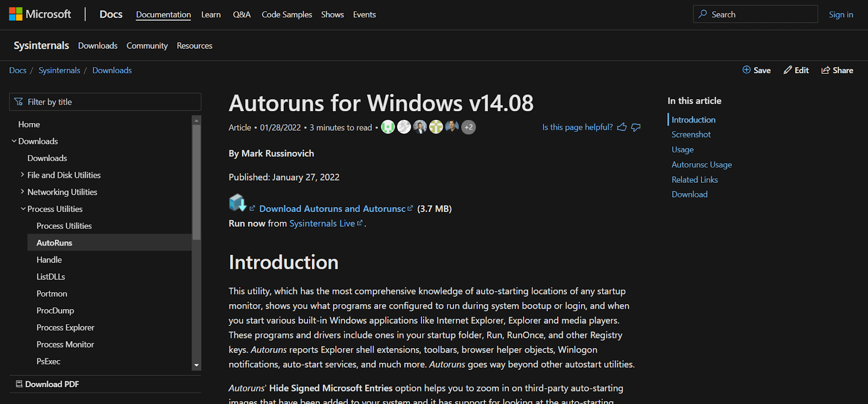
Task: Click the sidebar scrollbar down arrow
Action: click(196, 365)
